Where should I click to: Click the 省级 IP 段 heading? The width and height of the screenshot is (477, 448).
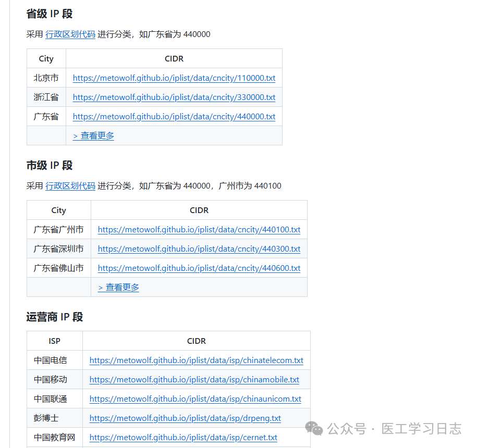click(50, 14)
